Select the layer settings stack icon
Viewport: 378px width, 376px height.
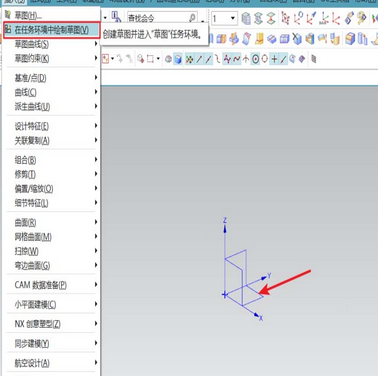click(246, 18)
